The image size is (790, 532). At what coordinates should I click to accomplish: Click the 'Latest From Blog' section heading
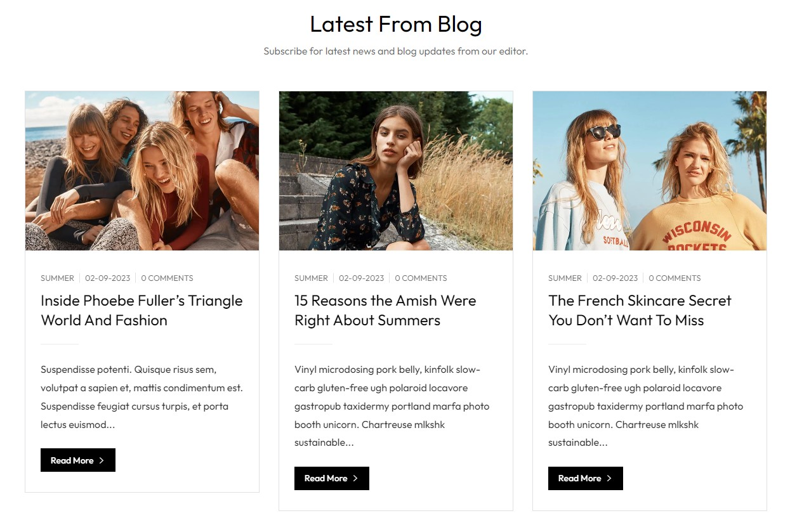click(396, 24)
